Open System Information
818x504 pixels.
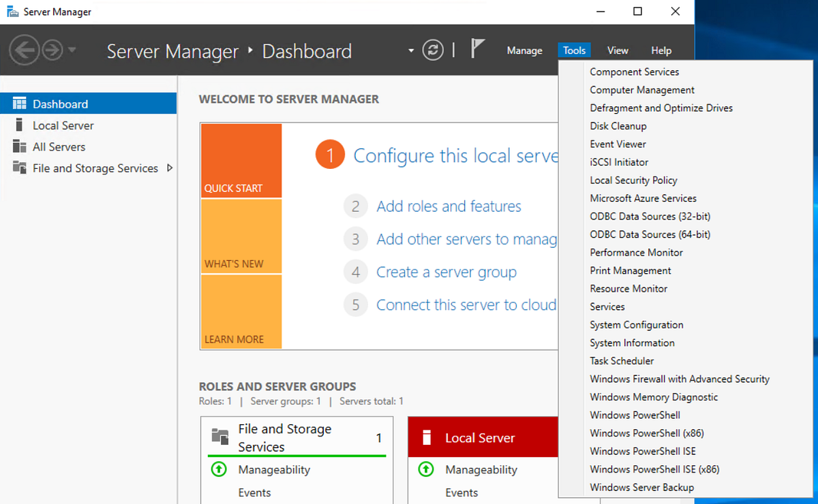click(x=633, y=343)
